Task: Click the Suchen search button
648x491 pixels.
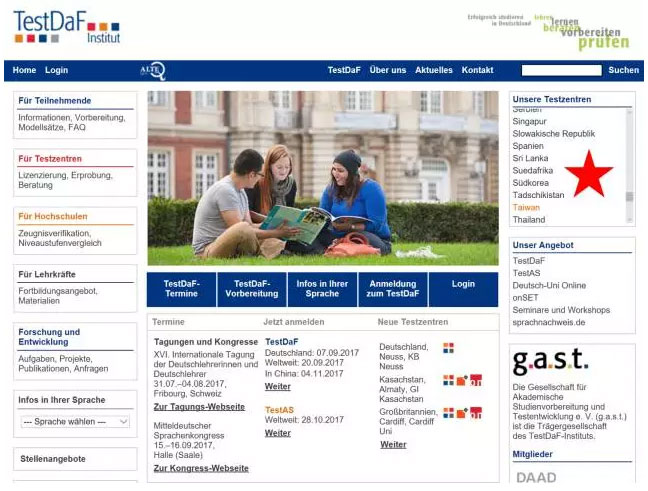Action: coord(624,70)
